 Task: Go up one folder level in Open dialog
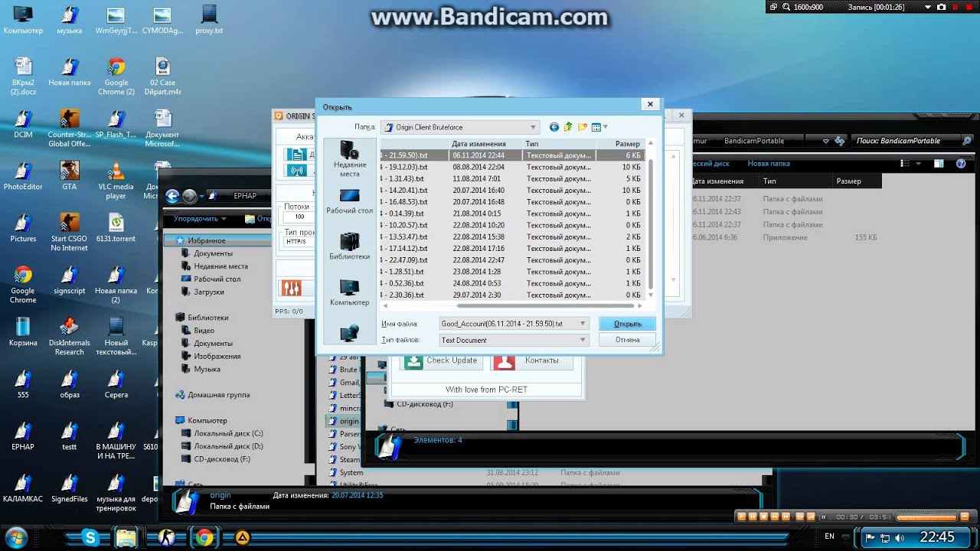[568, 127]
